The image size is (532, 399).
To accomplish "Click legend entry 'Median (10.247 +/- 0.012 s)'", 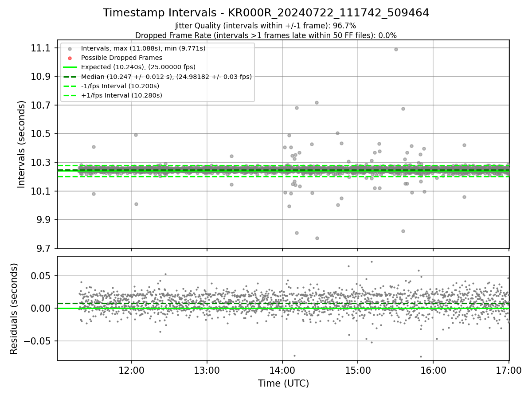I will (x=166, y=77).
